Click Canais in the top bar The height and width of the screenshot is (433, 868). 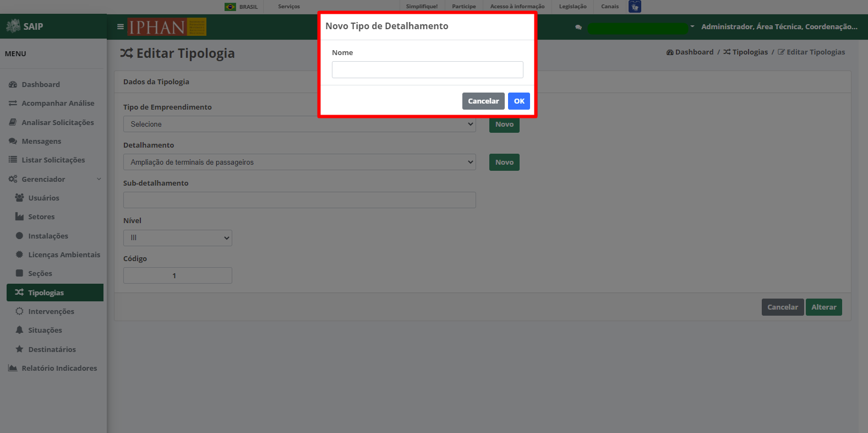[x=610, y=7]
